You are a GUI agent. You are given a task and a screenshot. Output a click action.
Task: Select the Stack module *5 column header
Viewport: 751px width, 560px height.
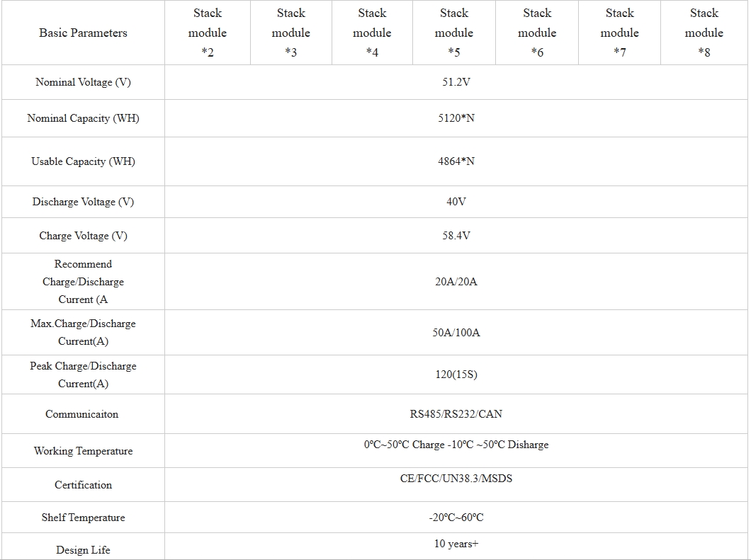454,33
